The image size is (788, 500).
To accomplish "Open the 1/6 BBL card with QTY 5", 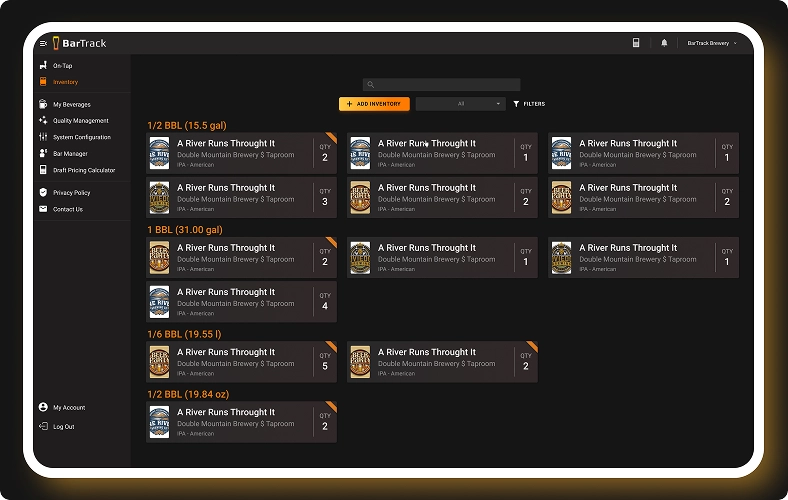I will [x=241, y=362].
